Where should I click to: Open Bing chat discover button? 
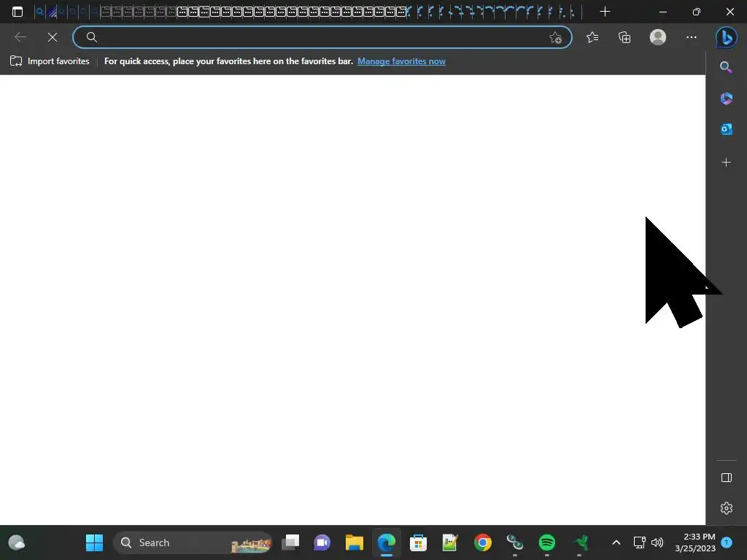pyautogui.click(x=726, y=37)
